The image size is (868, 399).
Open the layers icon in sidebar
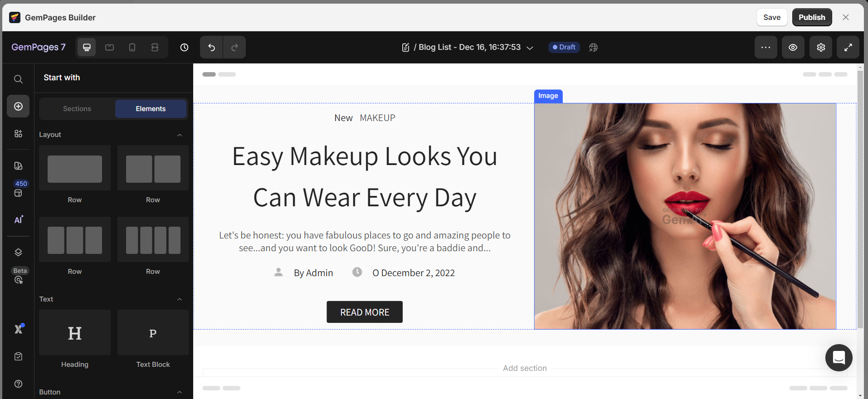18,252
